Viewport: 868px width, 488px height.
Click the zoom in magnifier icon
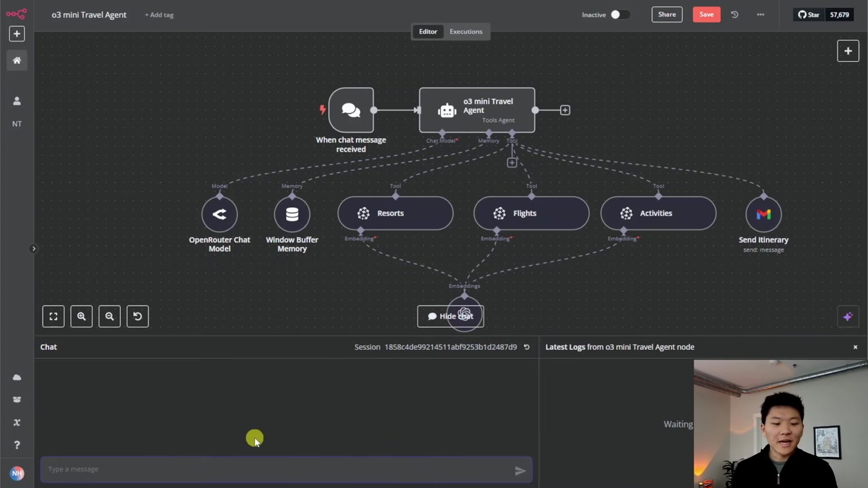click(81, 316)
